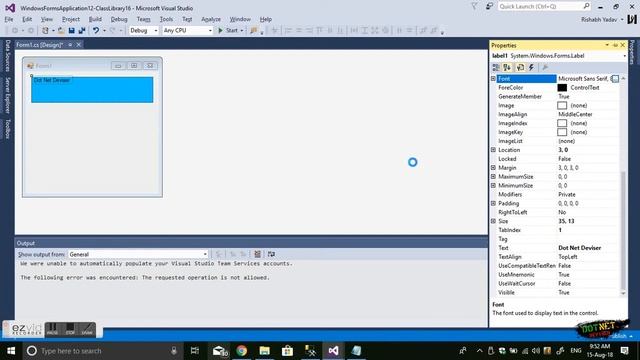This screenshot has height=360, width=640.
Task: Open the Tools menu
Action: 166,19
